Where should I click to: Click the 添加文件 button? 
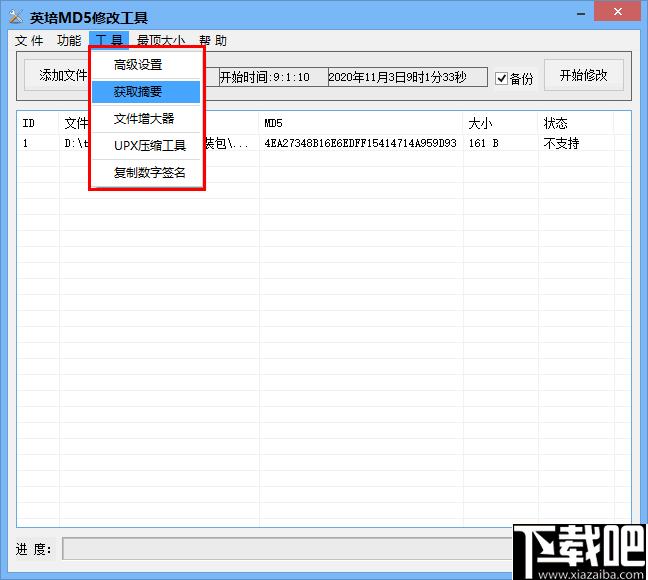pyautogui.click(x=57, y=76)
